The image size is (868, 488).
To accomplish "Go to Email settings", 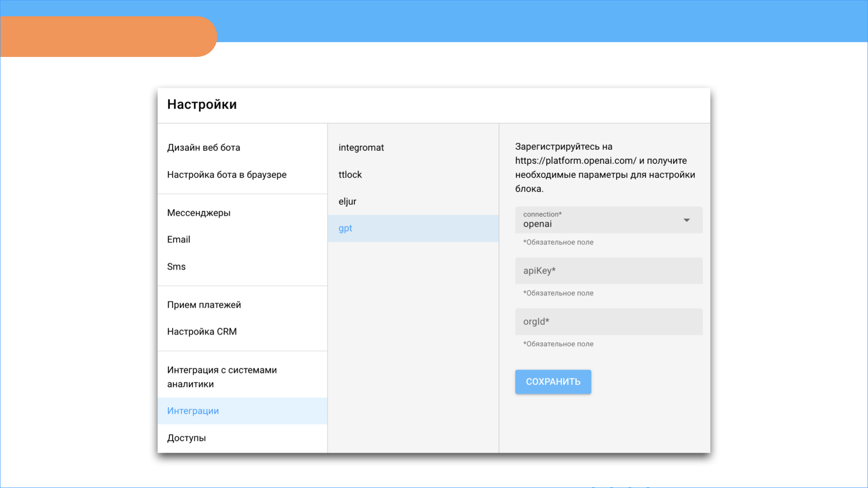I will click(x=242, y=239).
